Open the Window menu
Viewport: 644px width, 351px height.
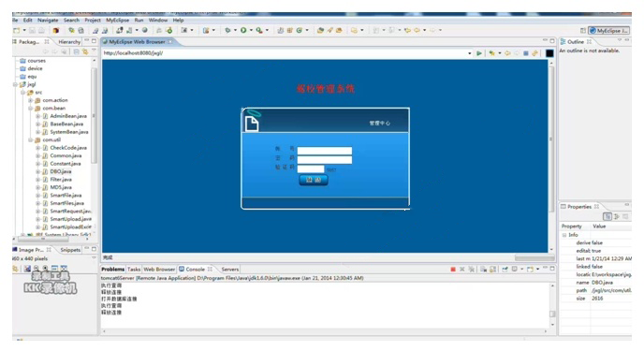click(157, 20)
